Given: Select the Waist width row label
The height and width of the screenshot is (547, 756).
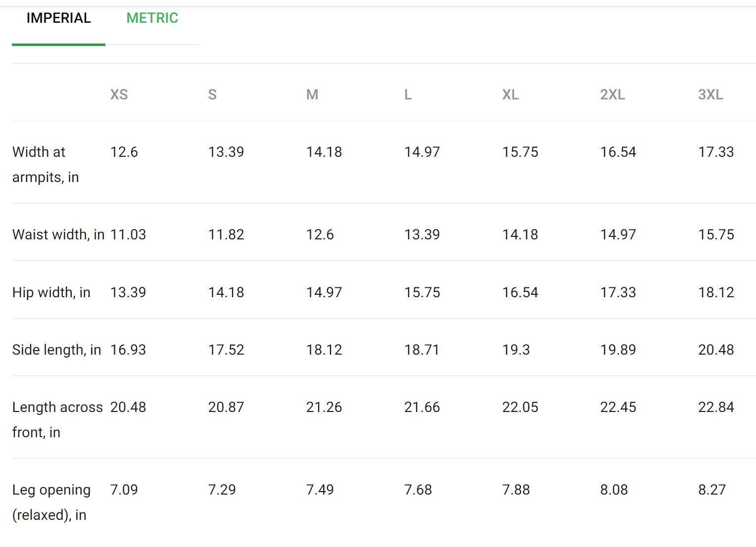Looking at the screenshot, I should [58, 234].
